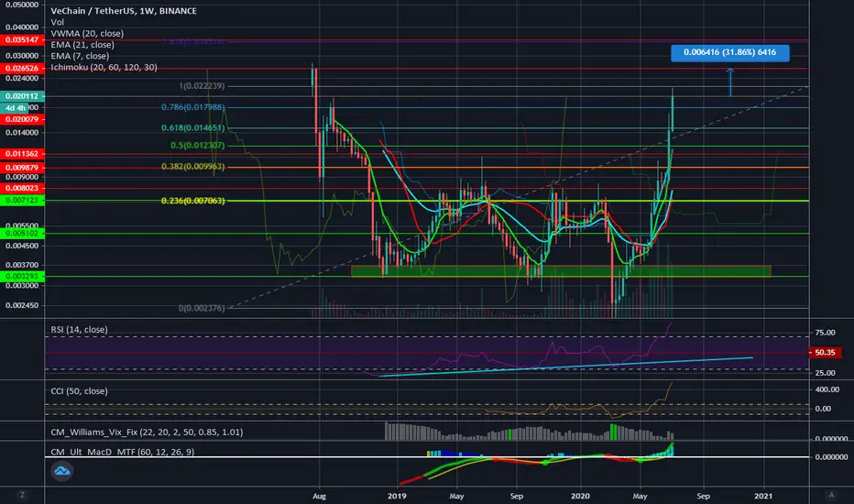Click the 2020 label on the time axis
854x504 pixels.
click(580, 496)
